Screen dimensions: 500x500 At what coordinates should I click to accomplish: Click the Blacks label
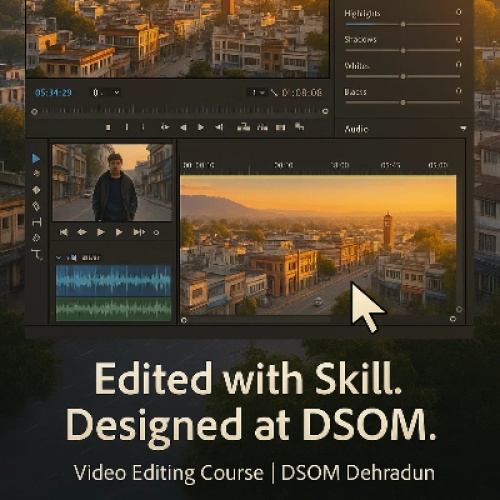pos(355,92)
